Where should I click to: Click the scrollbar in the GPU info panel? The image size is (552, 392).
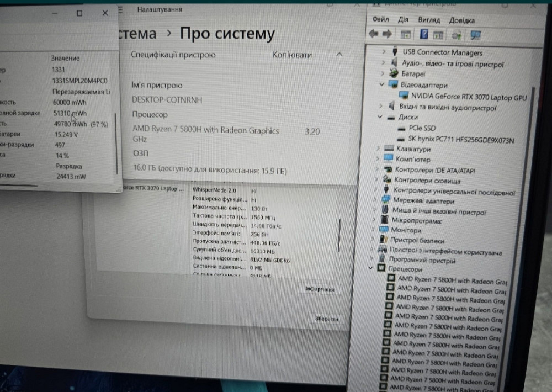(x=339, y=235)
